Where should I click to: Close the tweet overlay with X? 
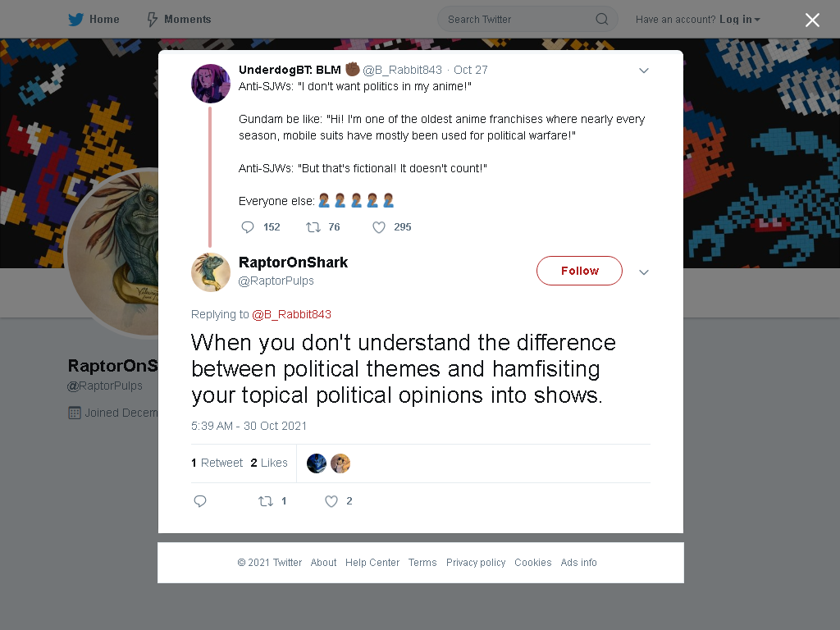coord(812,20)
